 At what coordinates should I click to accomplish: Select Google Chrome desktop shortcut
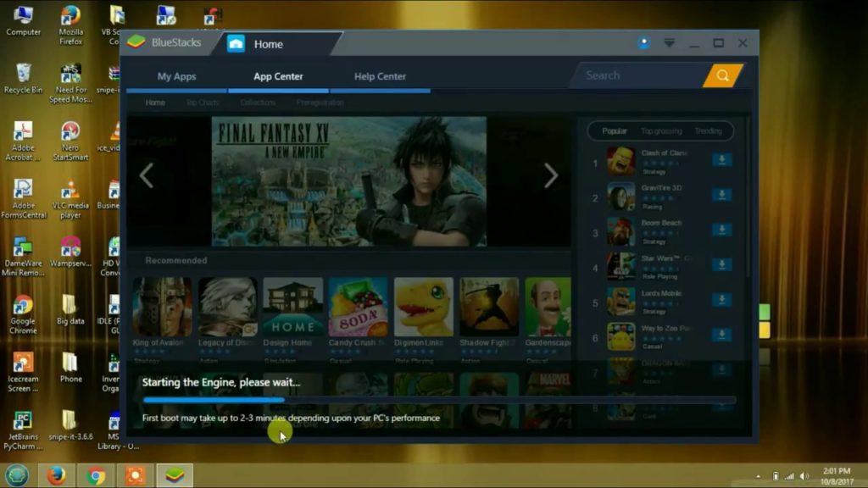point(23,314)
